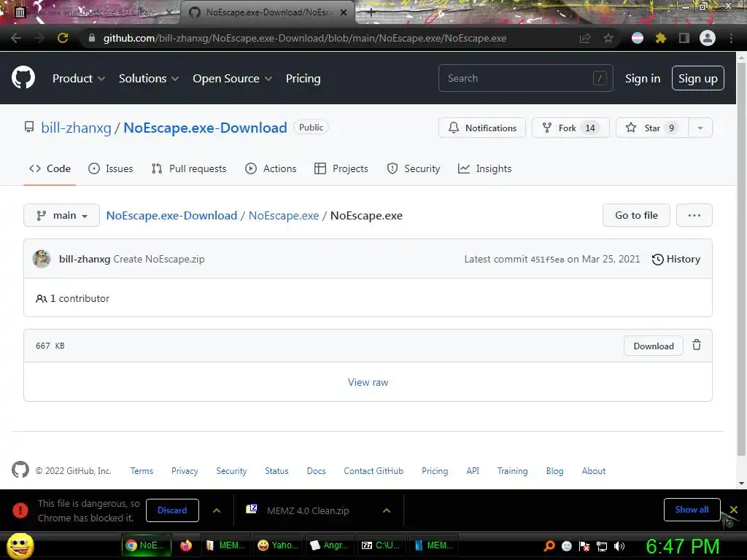
Task: Open the three-dot file options button
Action: pyautogui.click(x=694, y=215)
